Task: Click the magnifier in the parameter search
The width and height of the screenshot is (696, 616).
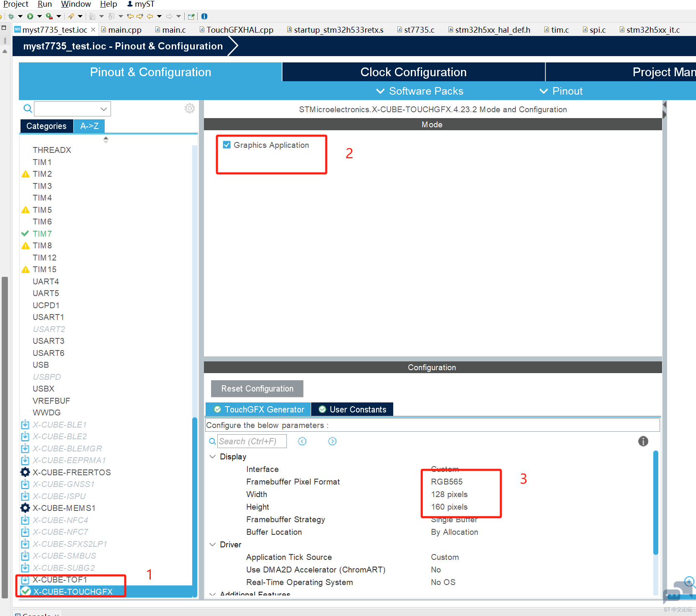Action: tap(212, 441)
